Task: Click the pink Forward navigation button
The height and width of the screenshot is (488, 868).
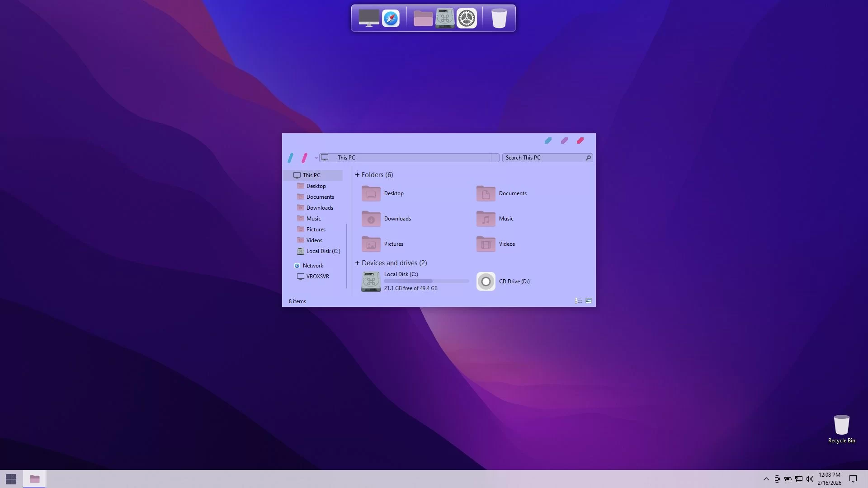Action: (305, 158)
